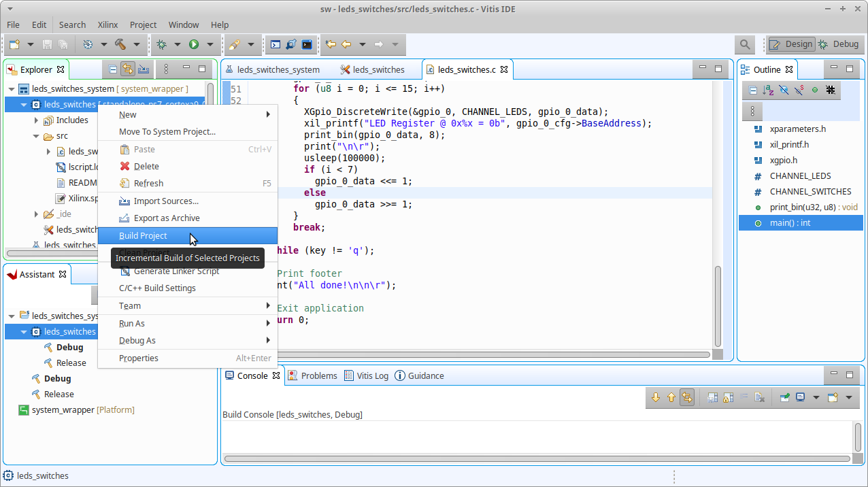
Task: Collapse all items in Explorer panel
Action: click(113, 69)
